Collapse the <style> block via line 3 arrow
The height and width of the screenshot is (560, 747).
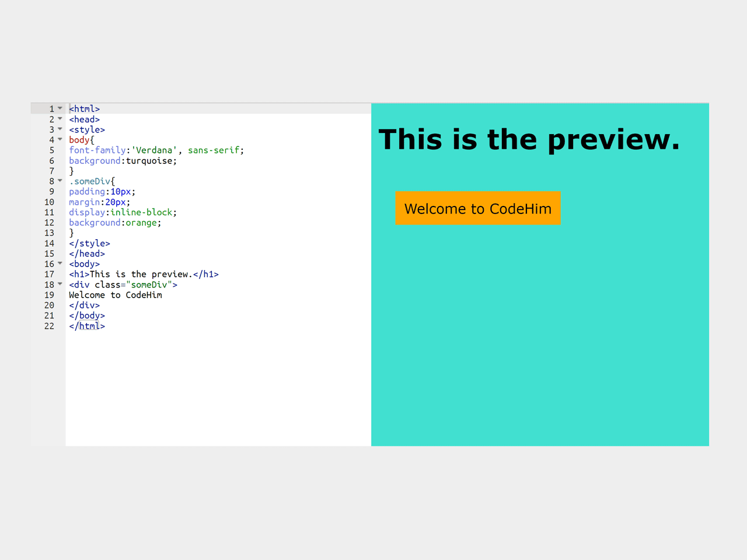tap(60, 129)
